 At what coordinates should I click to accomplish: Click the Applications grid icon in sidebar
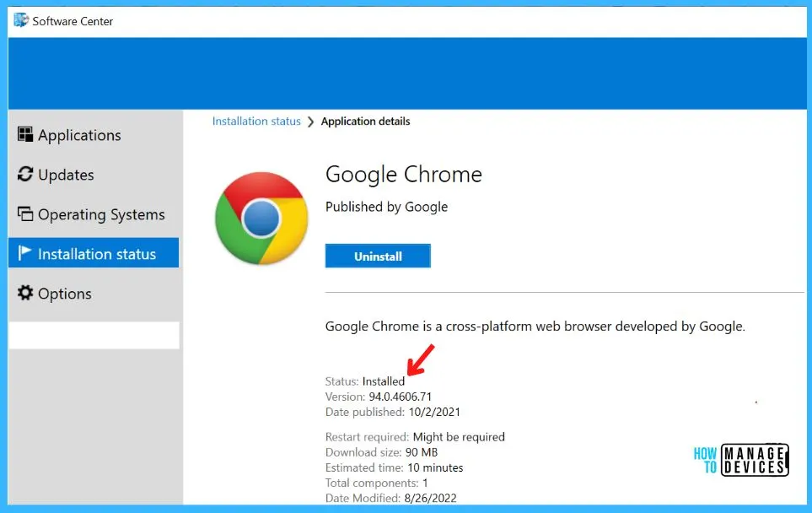click(x=24, y=135)
